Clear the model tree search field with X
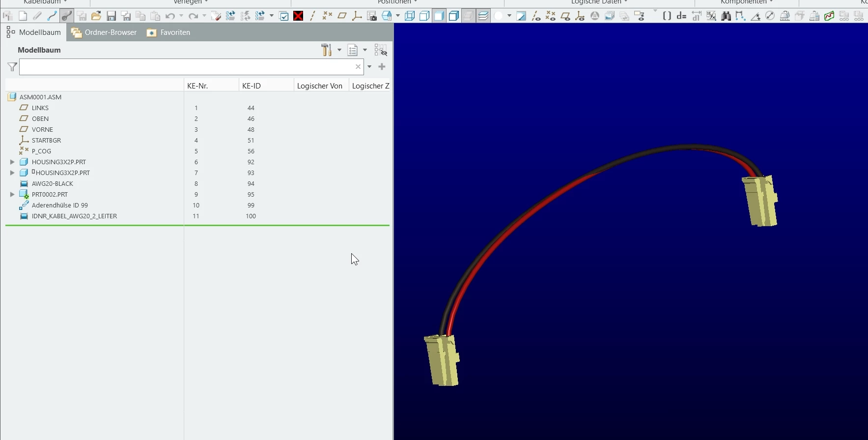This screenshot has height=440, width=868. [358, 67]
